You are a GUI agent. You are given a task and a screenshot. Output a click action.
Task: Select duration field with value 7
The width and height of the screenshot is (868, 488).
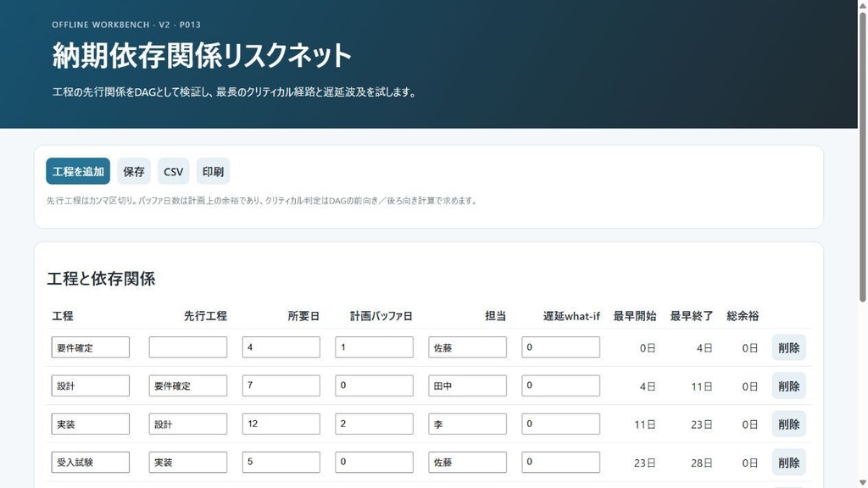(281, 385)
